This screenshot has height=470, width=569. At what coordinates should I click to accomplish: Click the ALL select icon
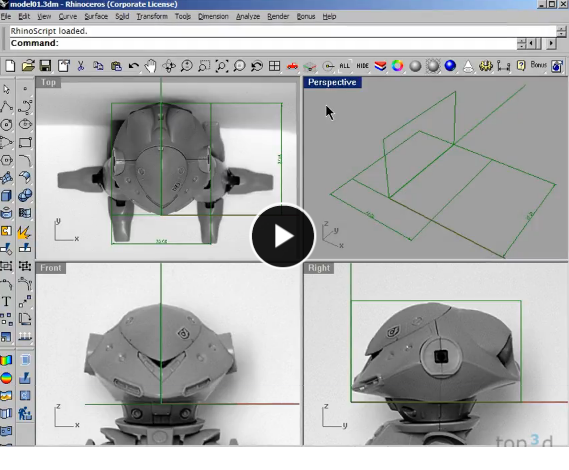(x=344, y=66)
